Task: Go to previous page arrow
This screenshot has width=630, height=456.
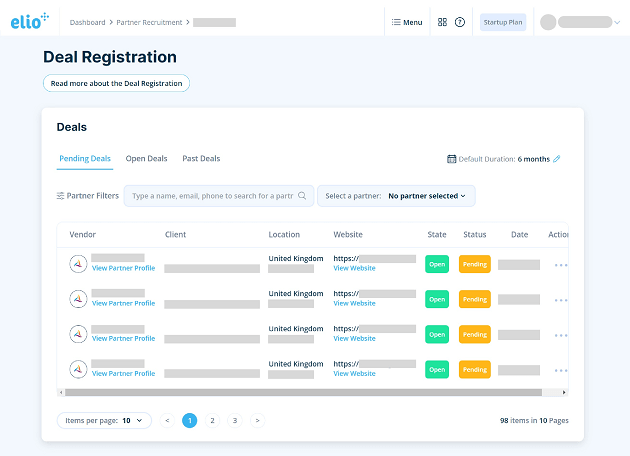Action: point(167,420)
